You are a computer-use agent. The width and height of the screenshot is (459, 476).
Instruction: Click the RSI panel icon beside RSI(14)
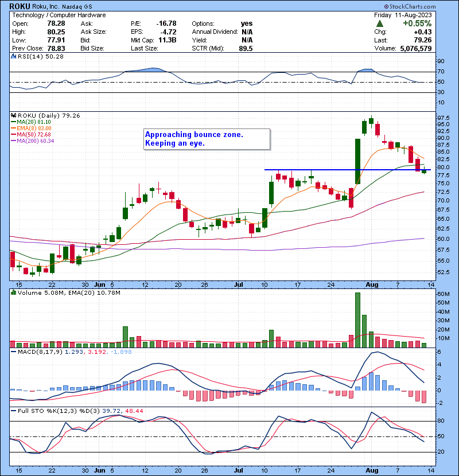point(13,56)
